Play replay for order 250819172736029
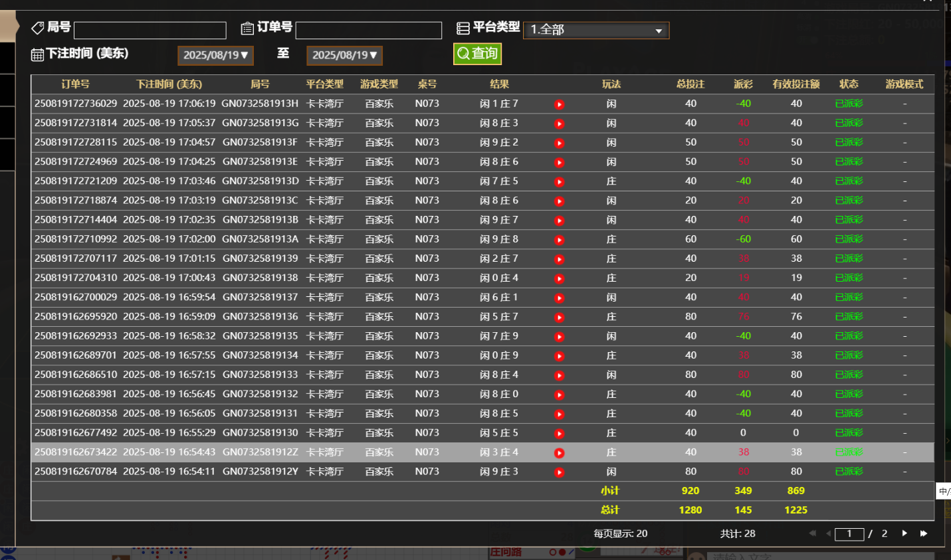 560,104
